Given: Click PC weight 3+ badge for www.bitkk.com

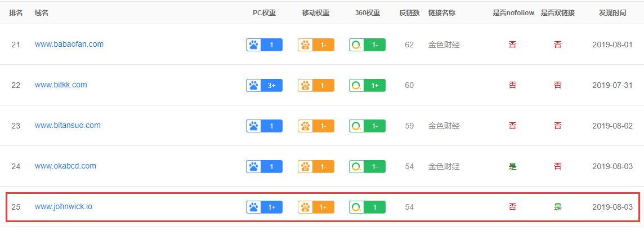Looking at the screenshot, I should [x=264, y=86].
